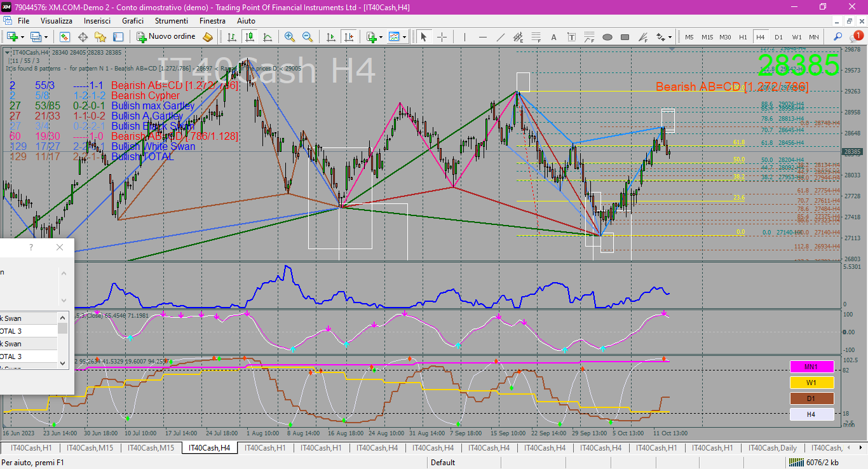Image resolution: width=868 pixels, height=469 pixels.
Task: Expand the Arrows objects dropdown
Action: (x=670, y=37)
